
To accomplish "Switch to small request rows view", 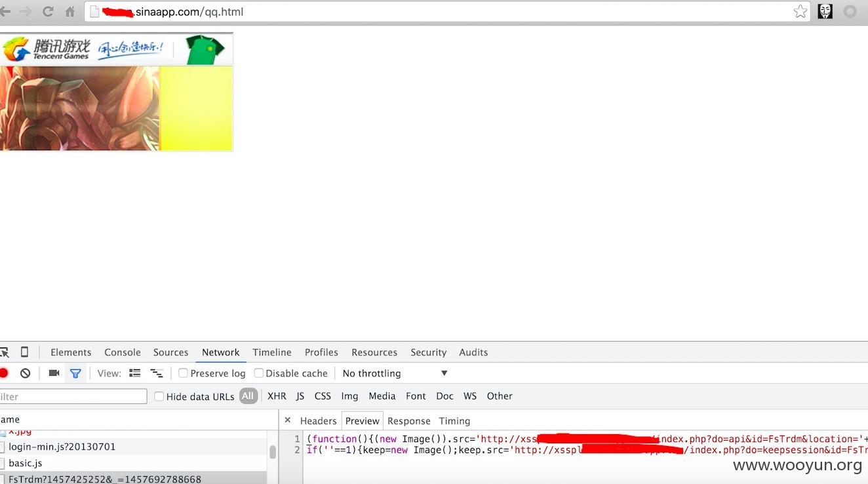I will 157,373.
